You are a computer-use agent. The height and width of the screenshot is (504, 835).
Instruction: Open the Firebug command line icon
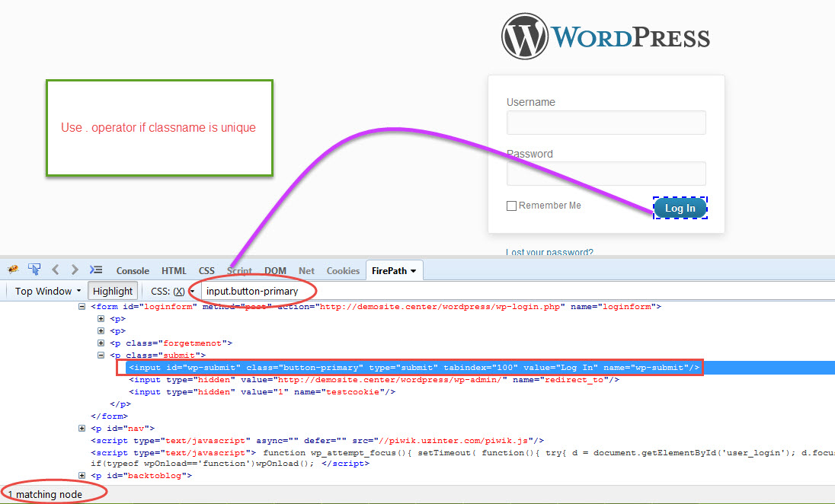click(96, 270)
